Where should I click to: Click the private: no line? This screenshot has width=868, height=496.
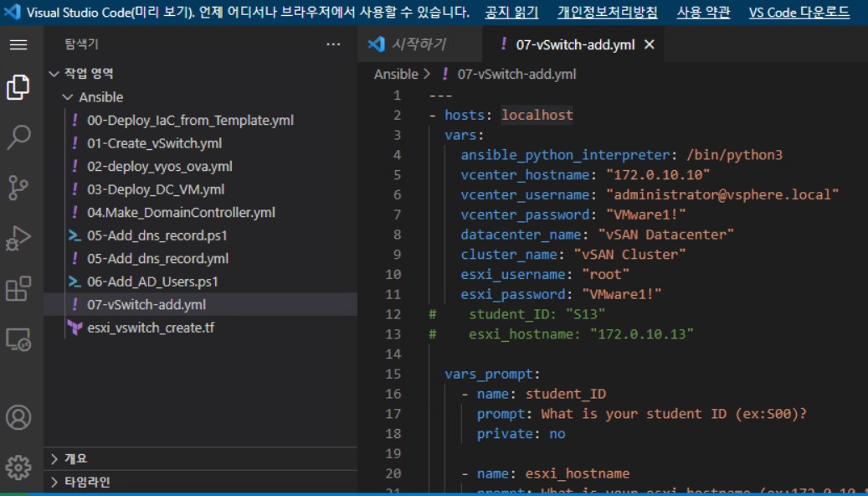[x=521, y=434]
